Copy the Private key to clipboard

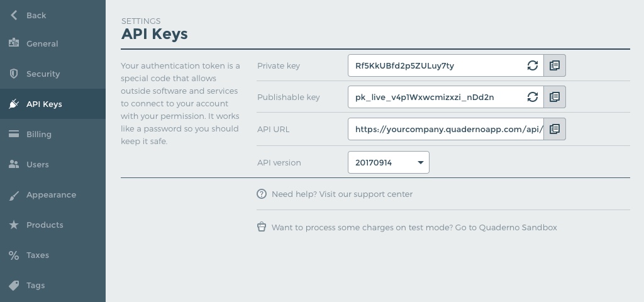pos(555,65)
